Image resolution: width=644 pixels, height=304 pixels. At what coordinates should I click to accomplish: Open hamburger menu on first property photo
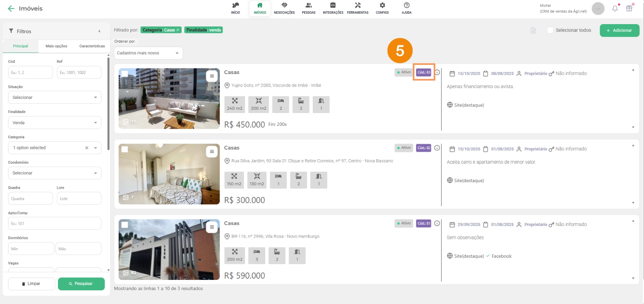click(212, 76)
